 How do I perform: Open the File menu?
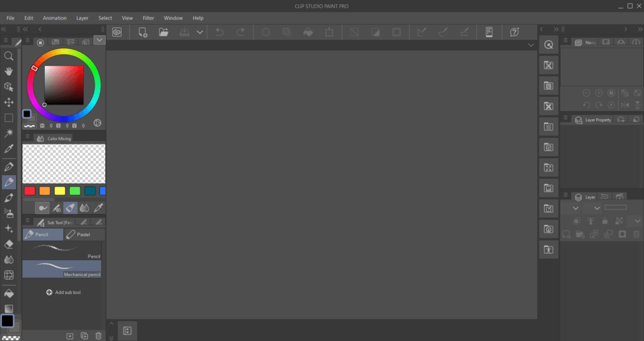[x=10, y=18]
